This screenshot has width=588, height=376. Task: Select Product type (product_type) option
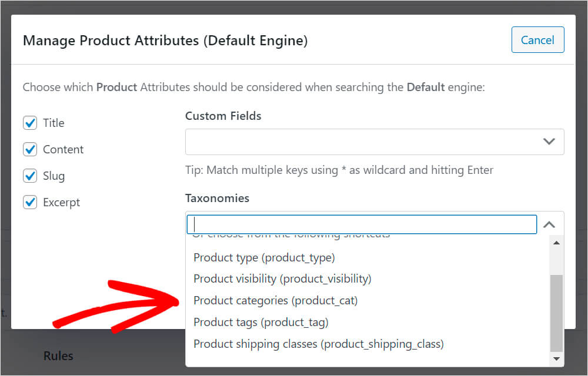click(265, 258)
